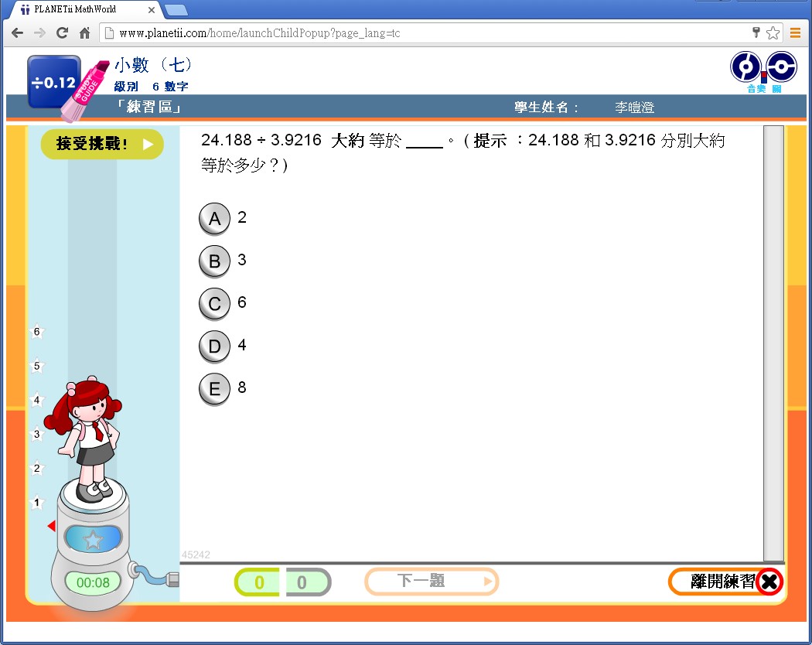812x645 pixels.
Task: Open the Chrome hamburger menu
Action: tap(795, 33)
